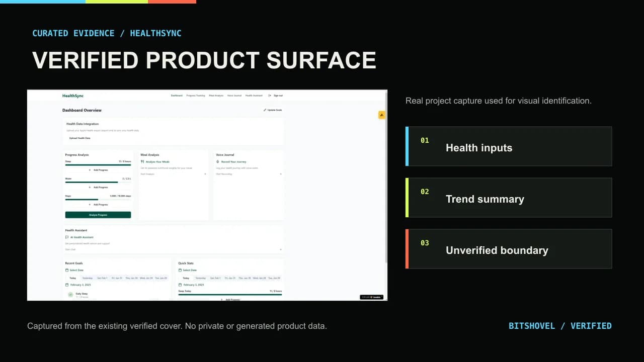Click the microphone icon in Voice Journal
The width and height of the screenshot is (644, 362).
pyautogui.click(x=218, y=162)
